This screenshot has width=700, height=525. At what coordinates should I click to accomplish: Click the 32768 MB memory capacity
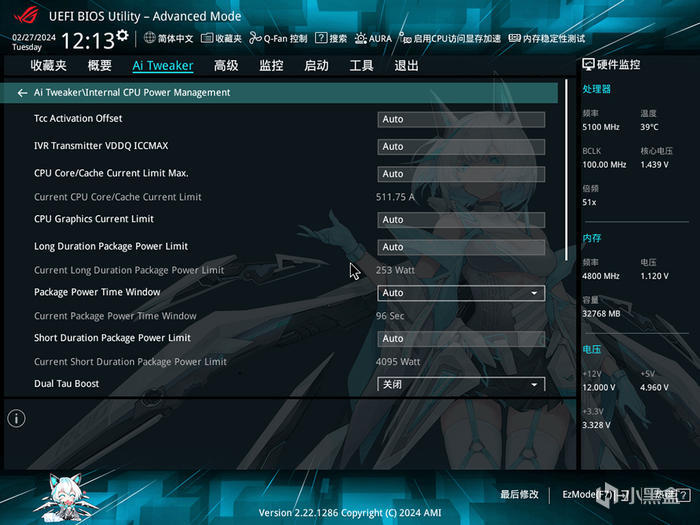point(601,314)
